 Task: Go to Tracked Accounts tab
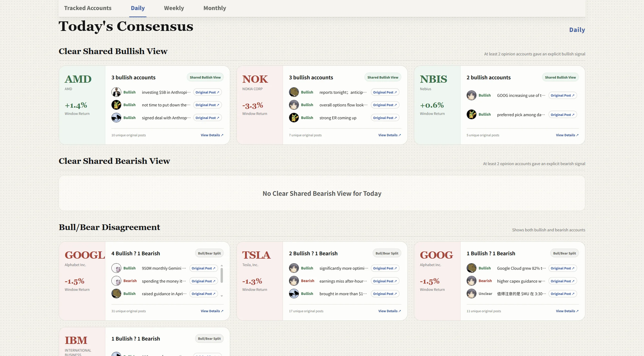(x=88, y=8)
